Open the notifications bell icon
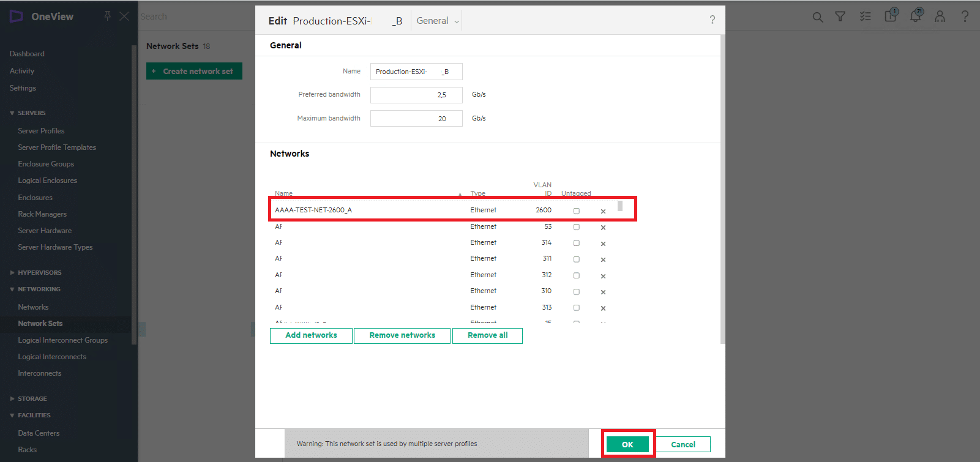980x462 pixels. click(x=916, y=15)
